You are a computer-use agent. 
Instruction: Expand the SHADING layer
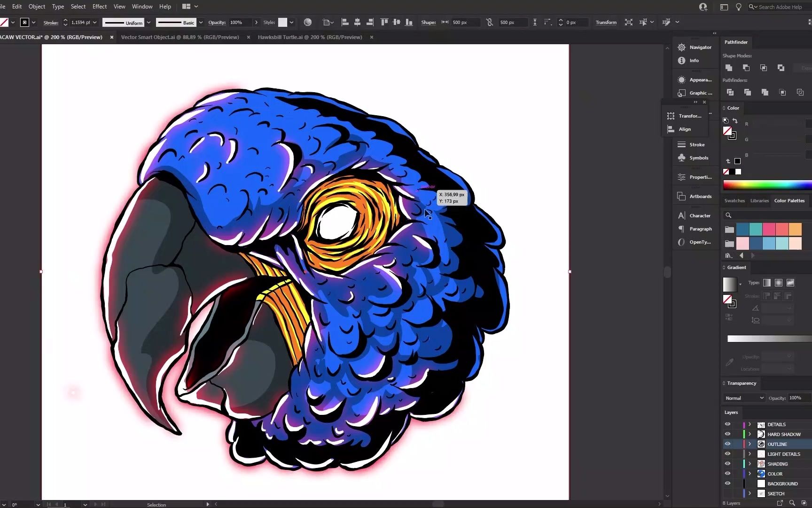coord(750,464)
